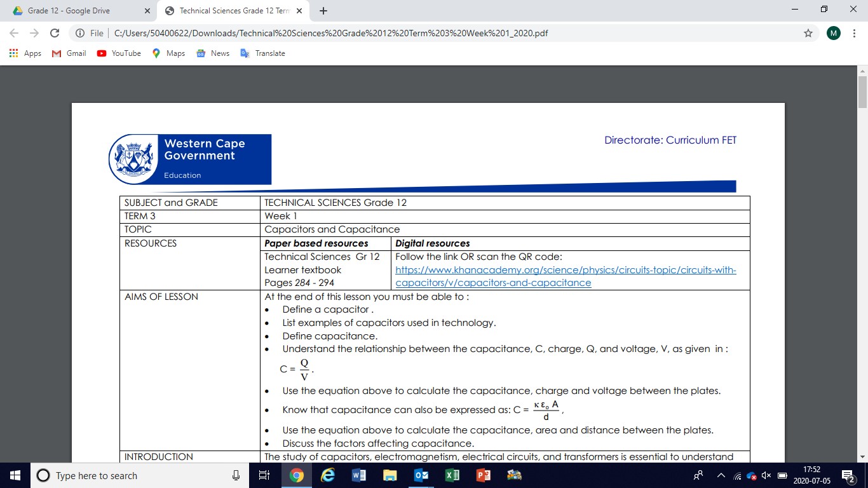Open the People icon in system tray
This screenshot has height=488, width=868.
click(698, 475)
